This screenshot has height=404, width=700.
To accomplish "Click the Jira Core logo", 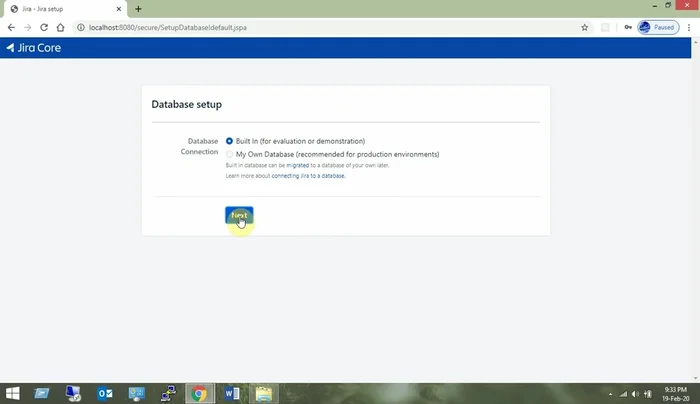I will point(33,48).
